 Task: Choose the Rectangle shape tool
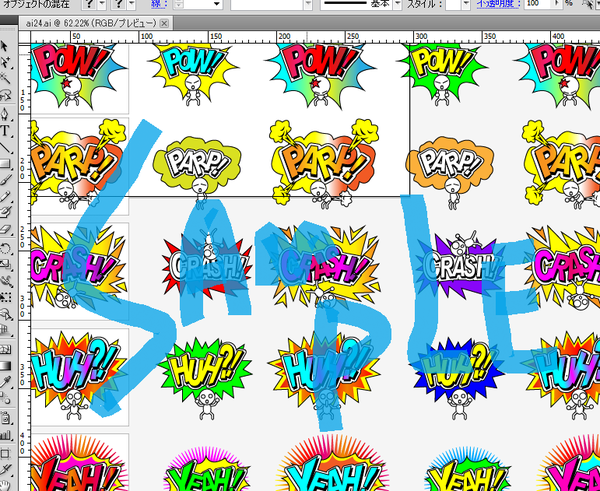point(6,163)
